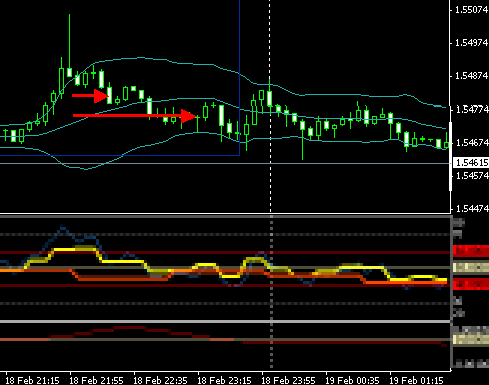Image resolution: width=489 pixels, height=385 pixels.
Task: Select the orange indicator line in subwindow
Action: pos(123,279)
